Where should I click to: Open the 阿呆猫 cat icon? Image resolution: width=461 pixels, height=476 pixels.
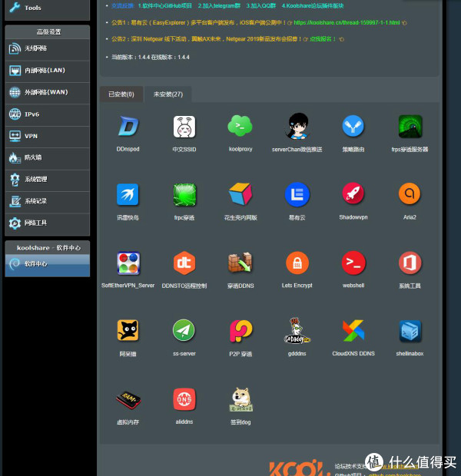(x=128, y=331)
